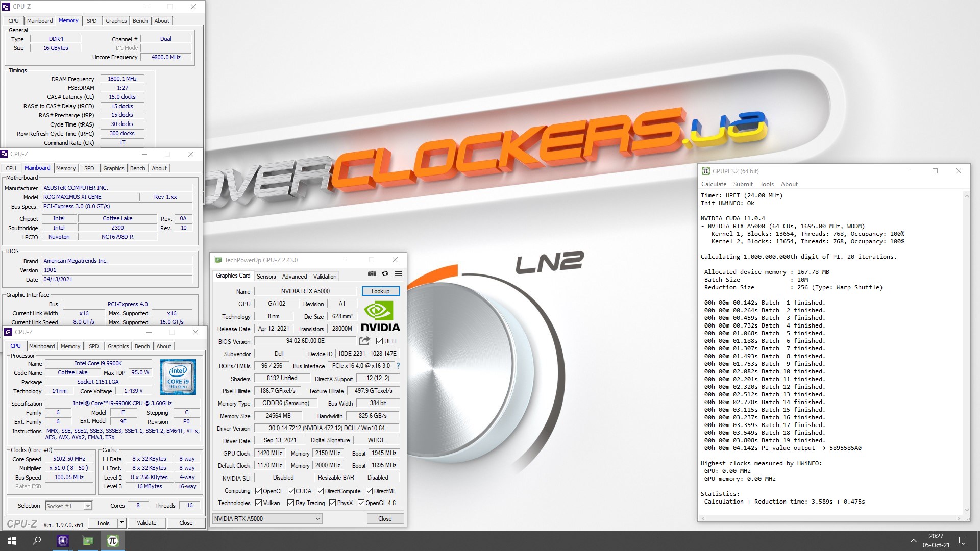This screenshot has width=980, height=551.
Task: Click the GPUPI vertical scrollbar up arrow
Action: coord(966,195)
